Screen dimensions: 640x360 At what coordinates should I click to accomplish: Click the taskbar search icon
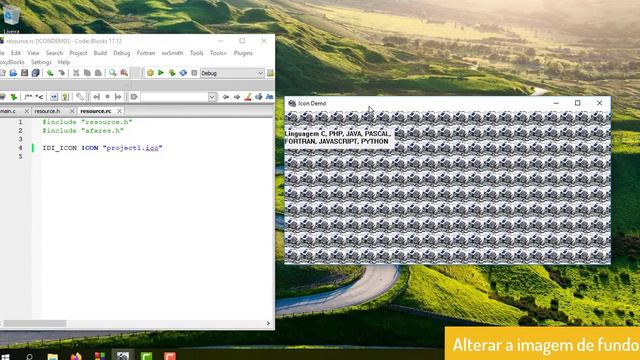29,356
